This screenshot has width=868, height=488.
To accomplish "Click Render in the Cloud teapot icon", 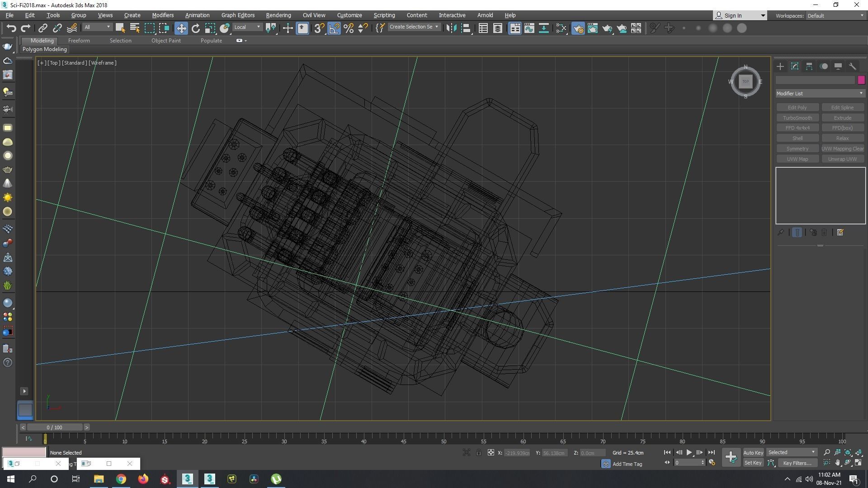I will tap(622, 28).
